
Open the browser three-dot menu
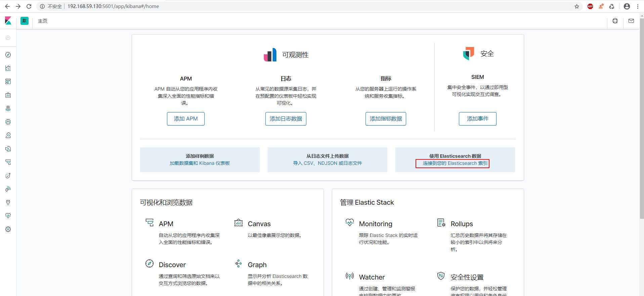[x=638, y=6]
